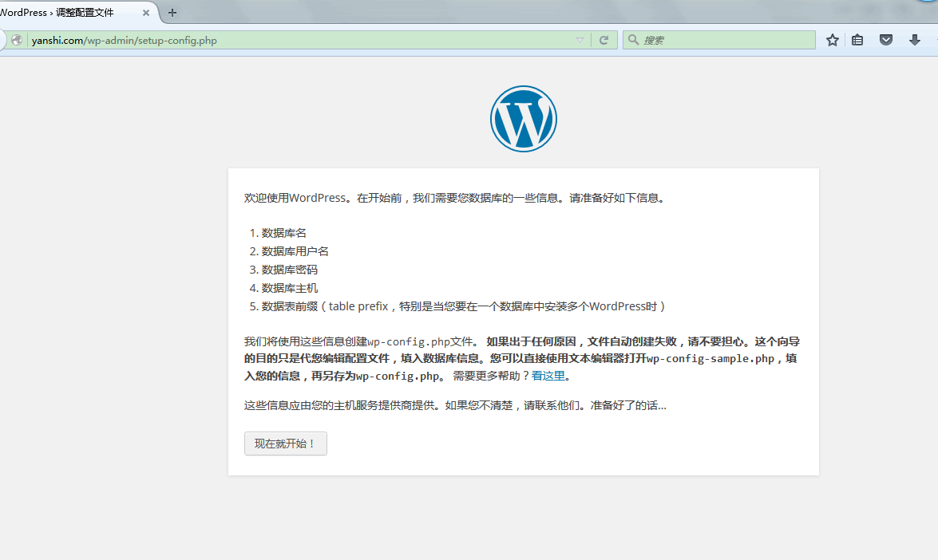Reload the setup-config.php page
The image size is (938, 560).
click(x=604, y=39)
